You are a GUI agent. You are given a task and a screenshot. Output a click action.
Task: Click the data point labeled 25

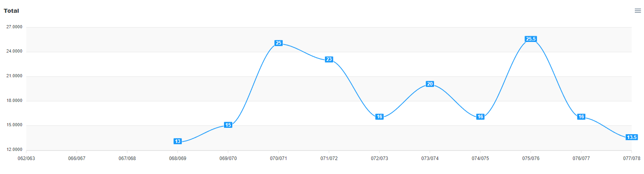(278, 43)
